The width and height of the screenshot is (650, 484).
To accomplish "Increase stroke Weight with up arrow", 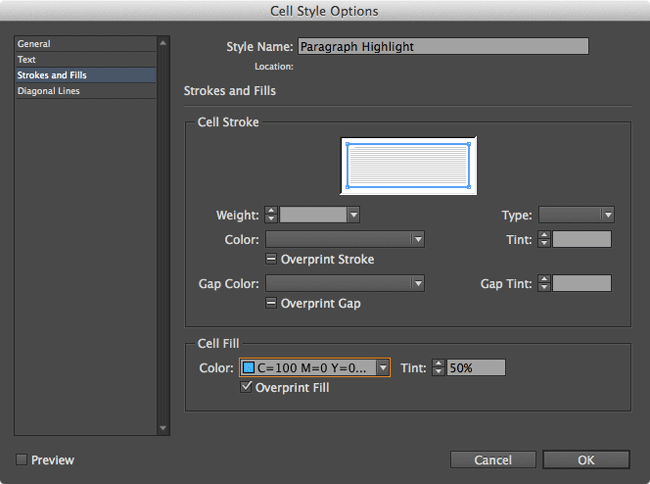I will point(271,211).
